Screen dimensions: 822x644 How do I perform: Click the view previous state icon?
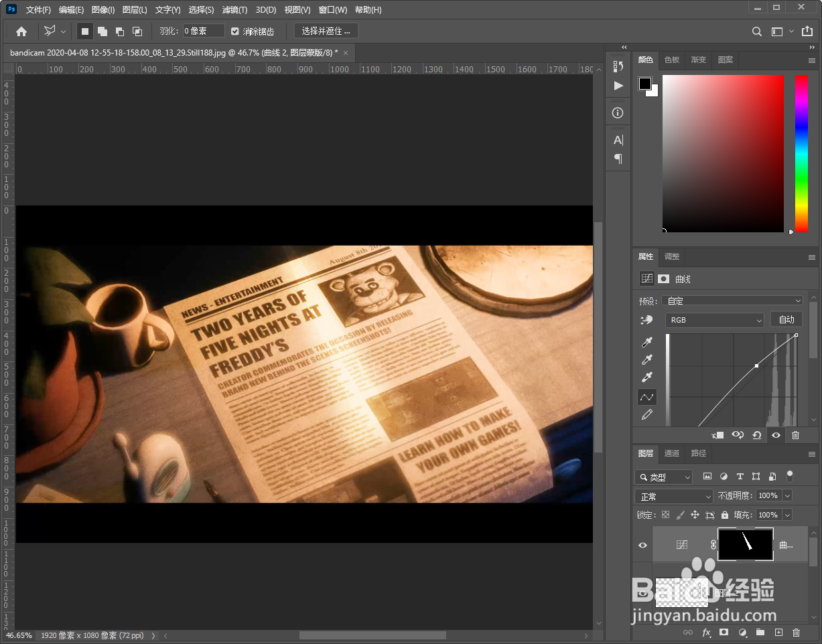click(738, 435)
